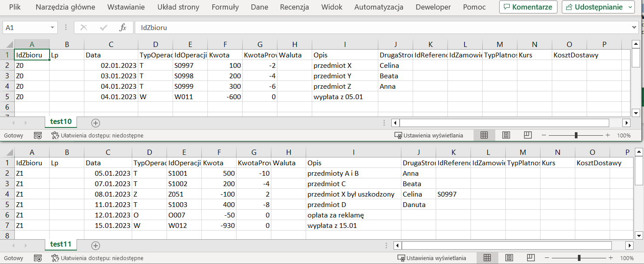Viewport: 644px width, 264px height.
Task: Click cell 'opłata za reklamę'
Action: tap(354, 215)
